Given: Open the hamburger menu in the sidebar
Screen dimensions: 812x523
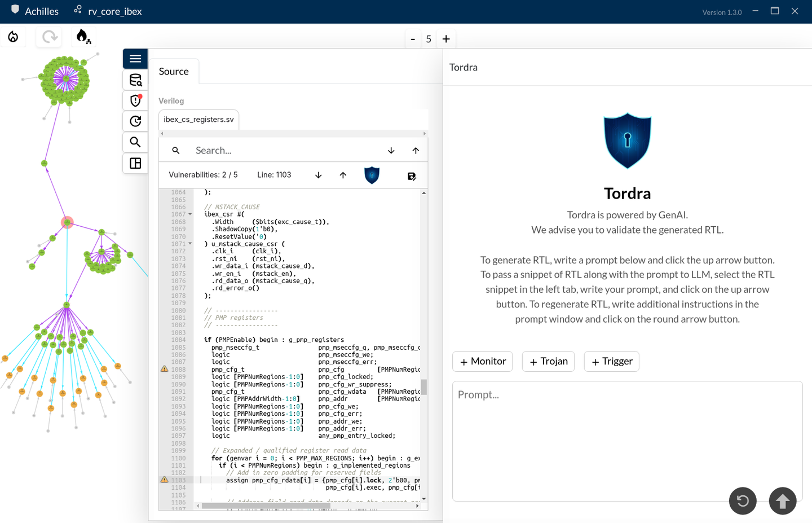Looking at the screenshot, I should (x=135, y=59).
